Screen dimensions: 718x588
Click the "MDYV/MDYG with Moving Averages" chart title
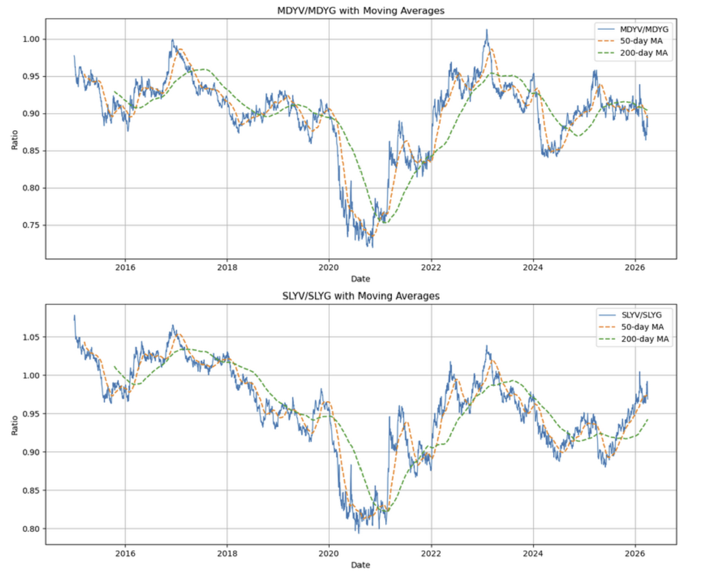click(x=360, y=10)
